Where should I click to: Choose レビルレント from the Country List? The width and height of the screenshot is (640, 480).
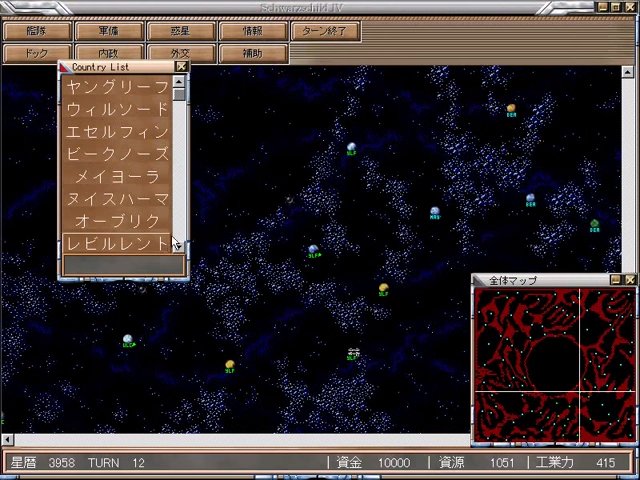(x=117, y=243)
